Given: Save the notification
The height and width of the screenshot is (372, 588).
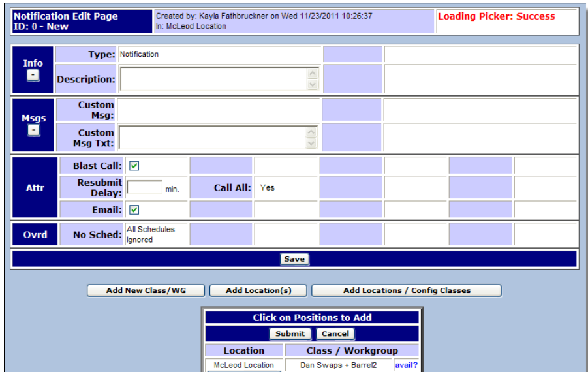Looking at the screenshot, I should (294, 259).
